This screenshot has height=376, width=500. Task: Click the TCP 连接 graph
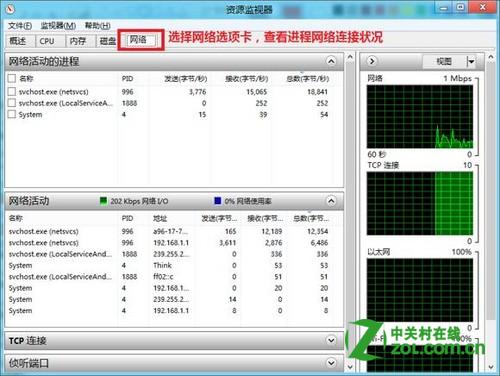(420, 203)
